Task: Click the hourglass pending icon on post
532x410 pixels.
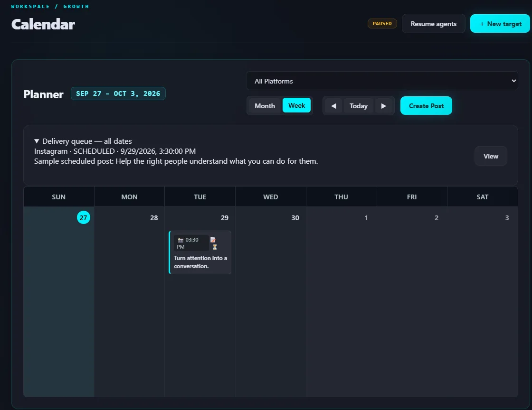Action: pos(214,247)
